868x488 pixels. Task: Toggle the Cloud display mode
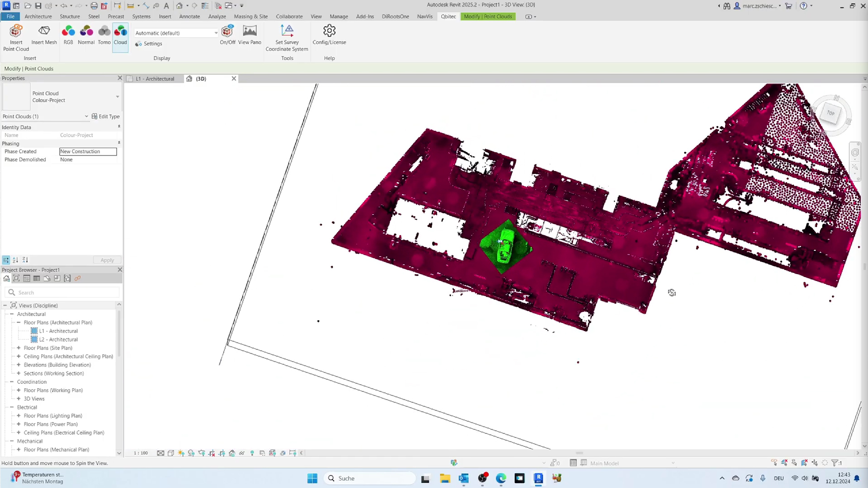[x=120, y=35]
